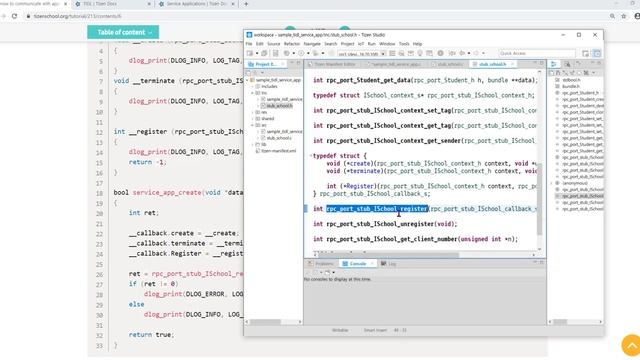Open the Outline view menu arrow
Viewport: 640px width, 360px height.
click(x=594, y=73)
